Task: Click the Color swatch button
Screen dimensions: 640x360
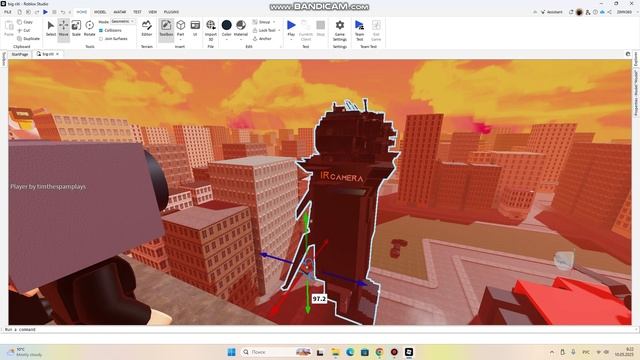Action: pyautogui.click(x=227, y=25)
